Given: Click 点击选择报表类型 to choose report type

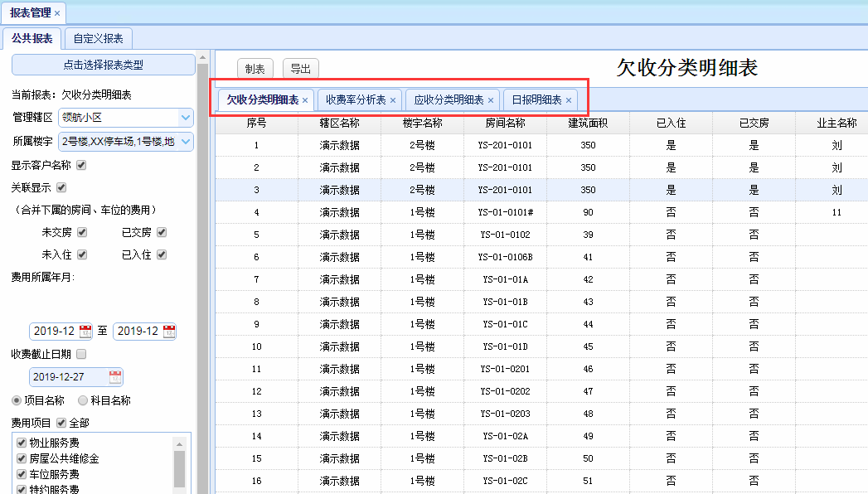Looking at the screenshot, I should click(103, 65).
